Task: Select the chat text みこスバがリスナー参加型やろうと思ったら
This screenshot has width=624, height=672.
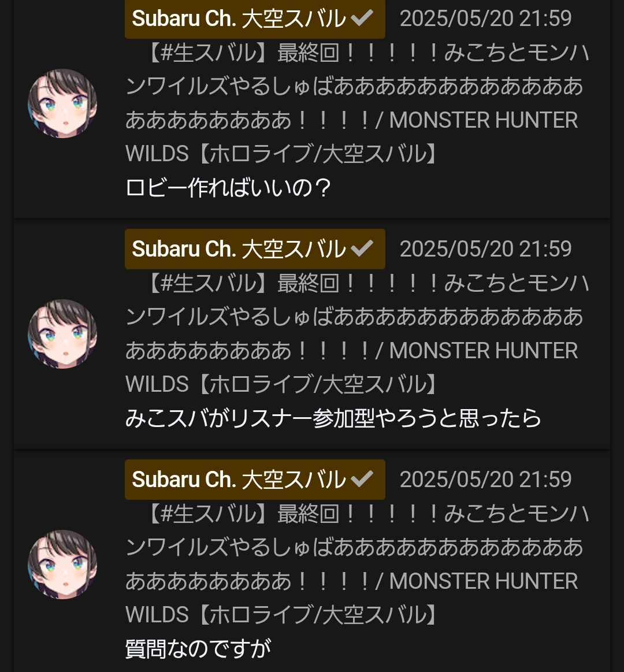Action: pos(333,418)
